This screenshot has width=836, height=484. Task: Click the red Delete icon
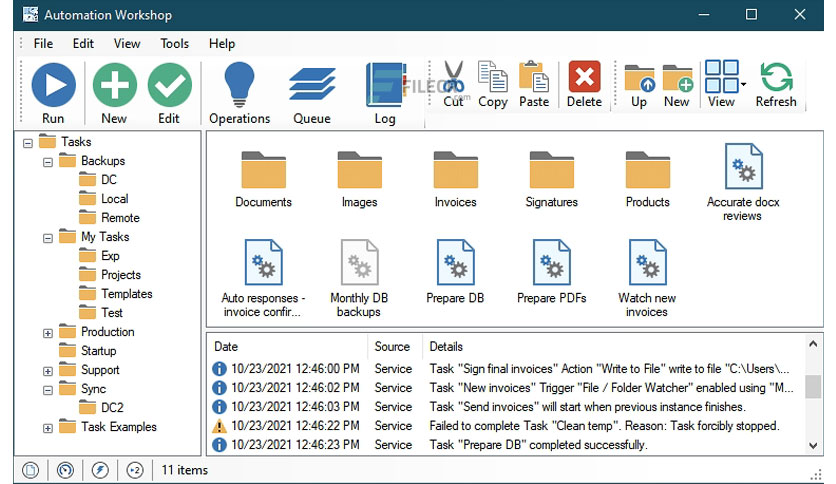pyautogui.click(x=584, y=77)
